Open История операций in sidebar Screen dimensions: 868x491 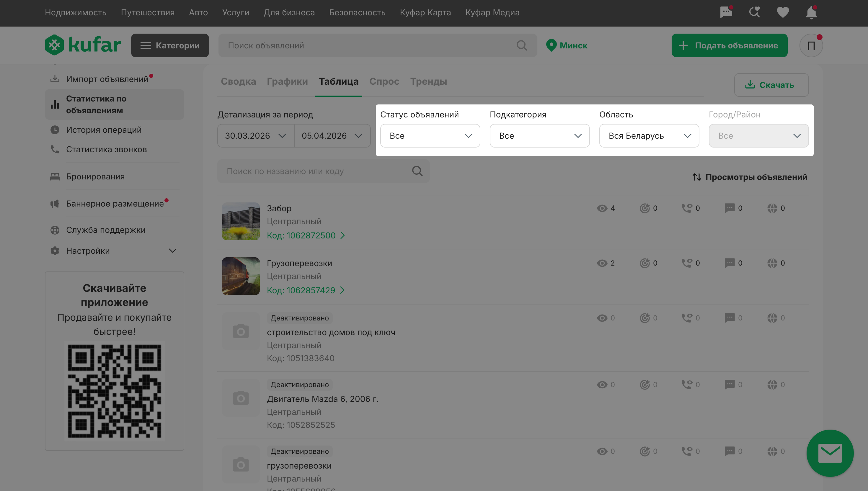[x=114, y=130]
